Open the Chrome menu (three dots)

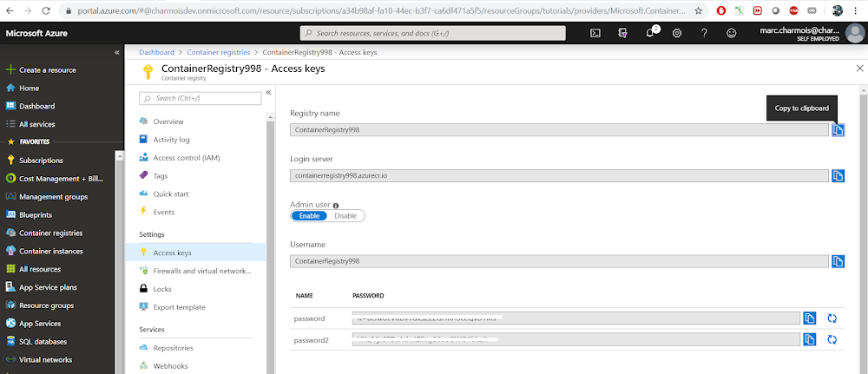855,10
